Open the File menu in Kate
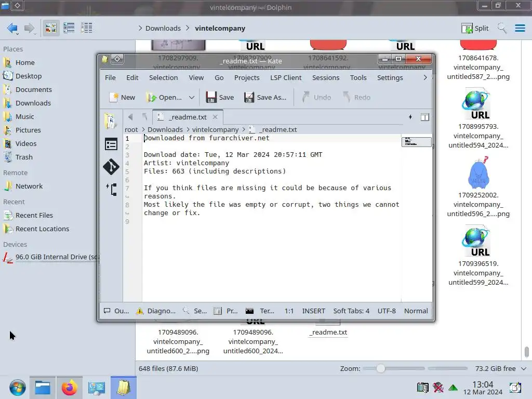The height and width of the screenshot is (399, 532). pyautogui.click(x=110, y=78)
